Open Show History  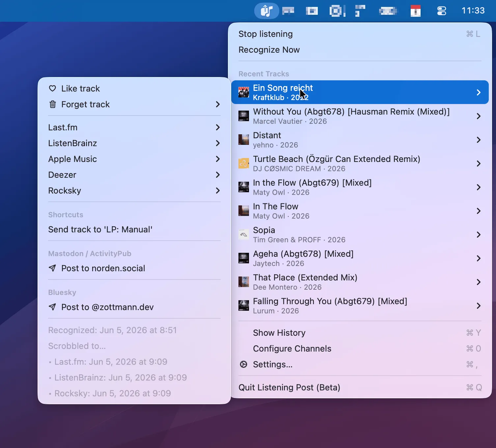(x=360, y=333)
